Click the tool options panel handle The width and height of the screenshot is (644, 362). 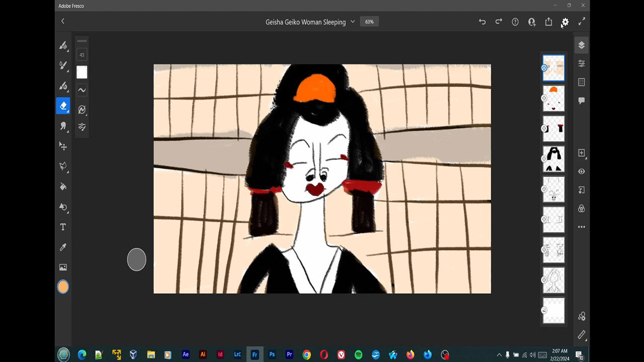[x=82, y=41]
